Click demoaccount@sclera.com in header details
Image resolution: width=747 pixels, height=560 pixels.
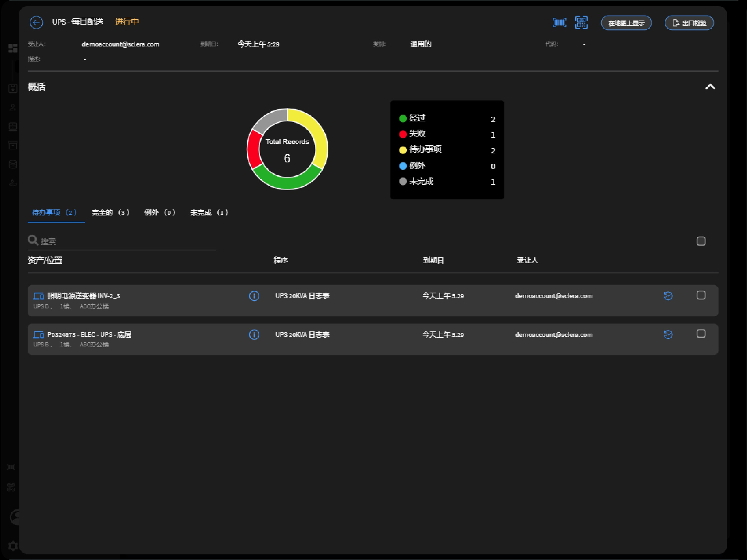(x=121, y=44)
